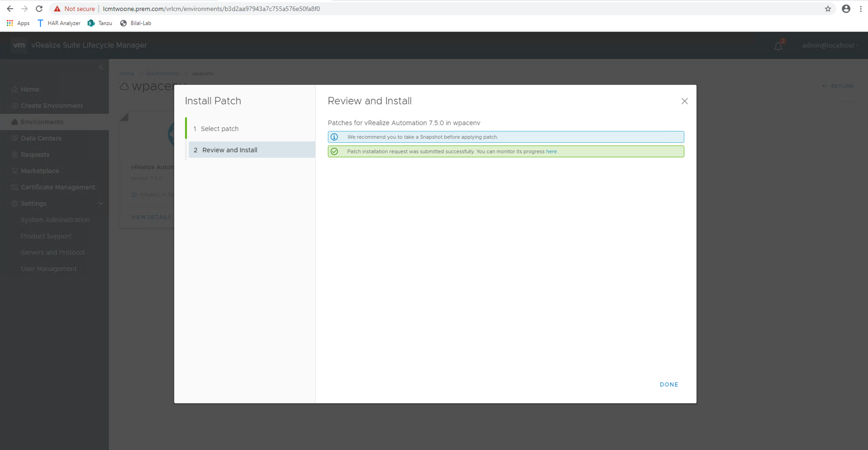This screenshot has width=868, height=450.
Task: Bookmark this page with star icon
Action: [828, 9]
